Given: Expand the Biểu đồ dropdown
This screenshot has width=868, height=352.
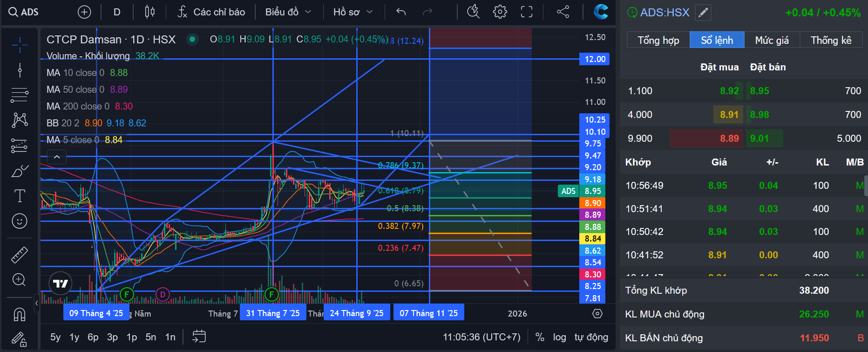Looking at the screenshot, I should point(288,12).
